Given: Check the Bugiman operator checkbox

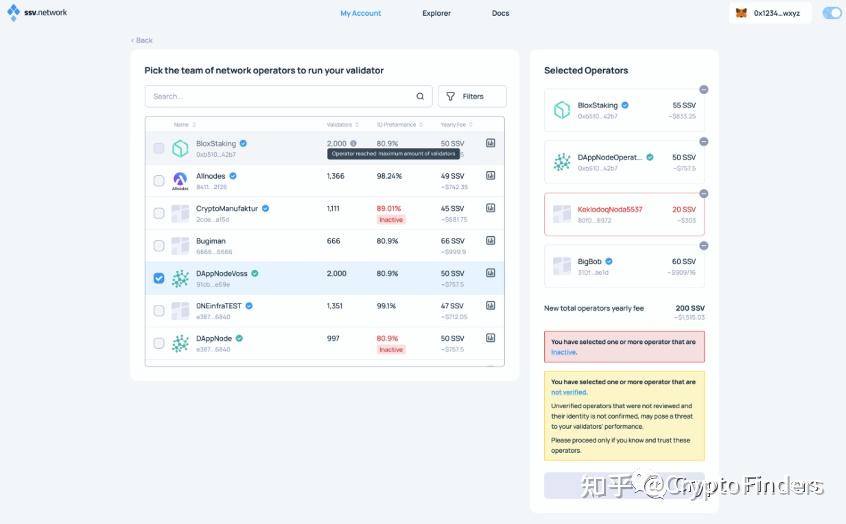Looking at the screenshot, I should click(x=159, y=246).
